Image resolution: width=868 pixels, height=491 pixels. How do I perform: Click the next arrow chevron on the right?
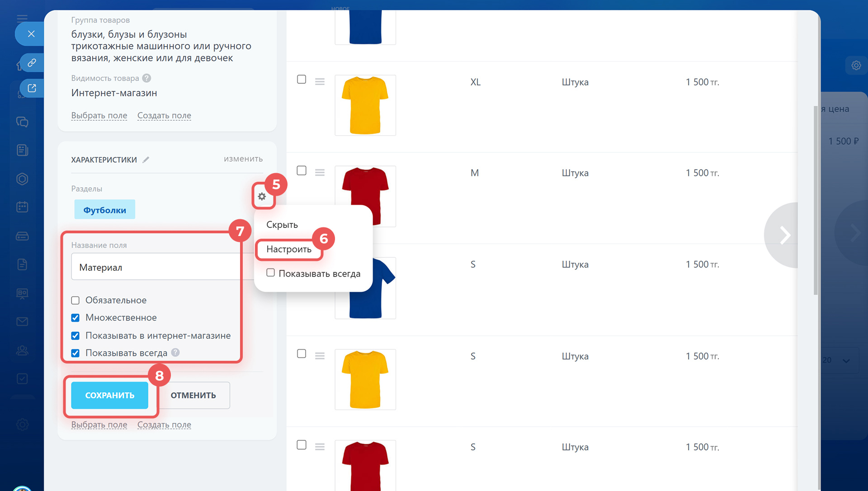(785, 235)
